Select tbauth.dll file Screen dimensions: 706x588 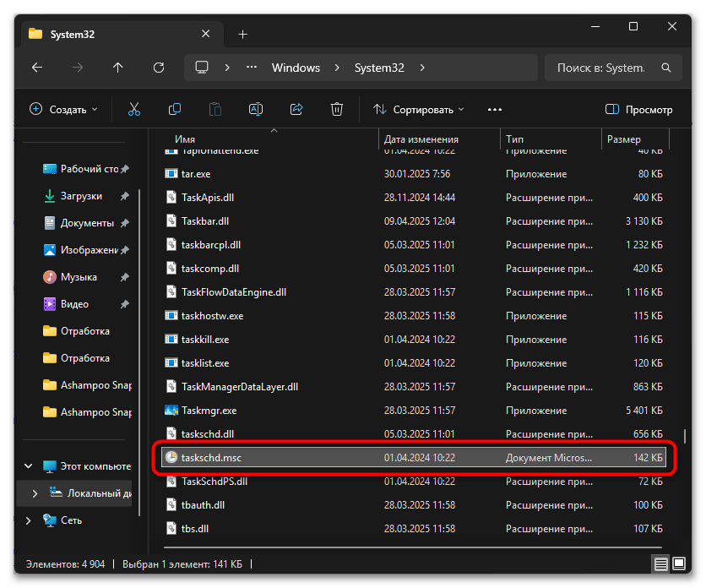point(414,505)
